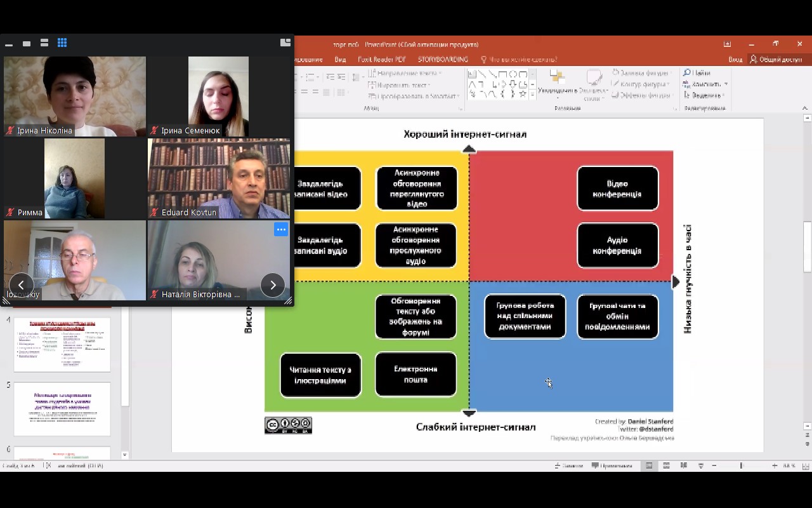Open the three-dots menu on Наталія's video
This screenshot has width=812, height=508.
[281, 229]
